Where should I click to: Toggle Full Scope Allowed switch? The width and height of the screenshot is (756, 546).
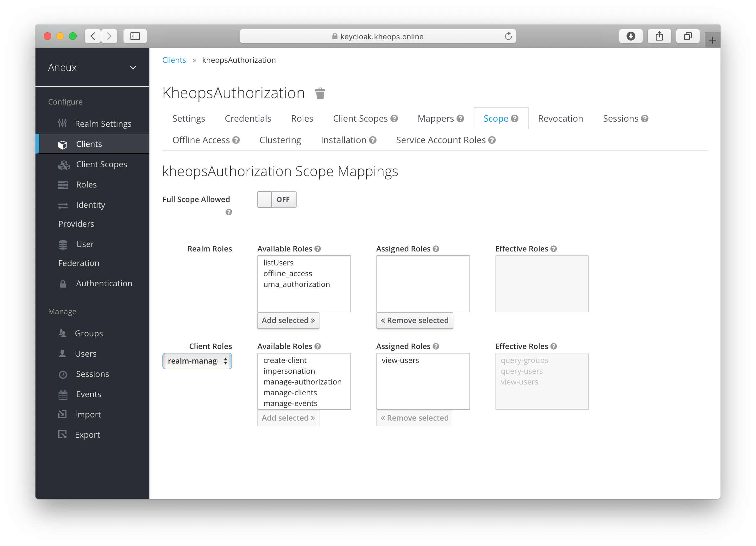[x=277, y=200]
